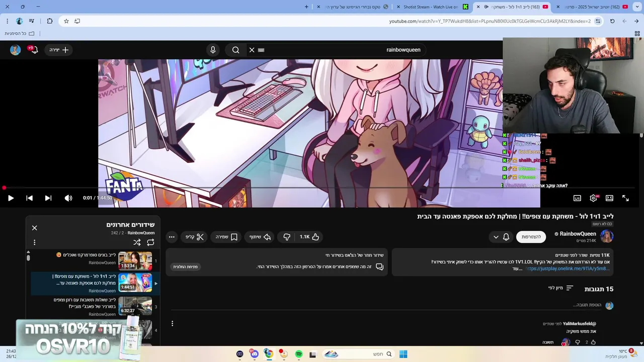The image size is (644, 362).
Task: Reload the page in Chrome toolbar
Action: click(612, 21)
